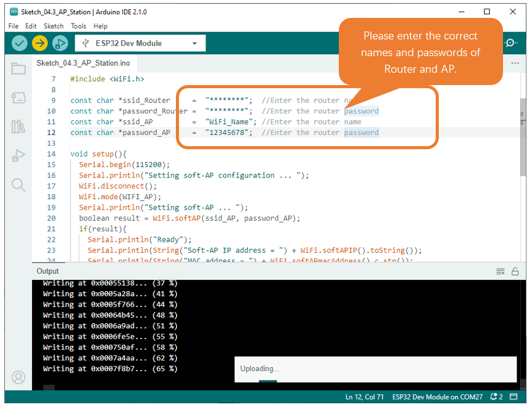Image resolution: width=532 pixels, height=407 pixels.
Task: Open the Help menu
Action: point(101,26)
